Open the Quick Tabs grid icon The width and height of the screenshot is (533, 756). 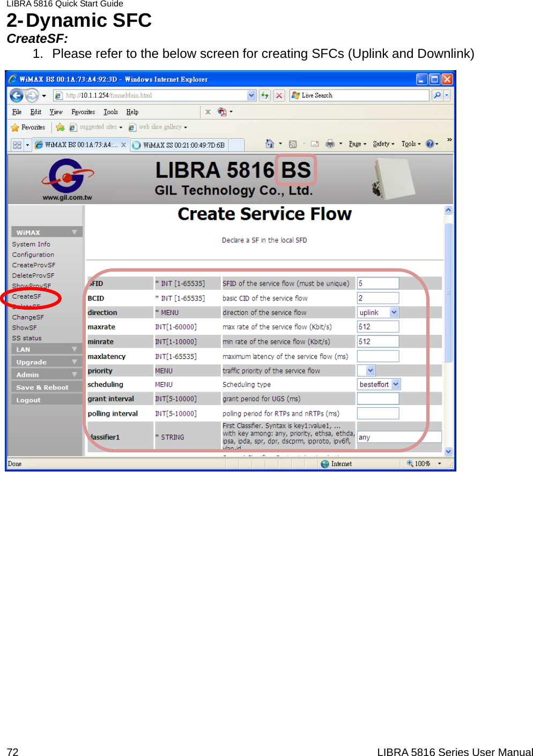pos(17,145)
